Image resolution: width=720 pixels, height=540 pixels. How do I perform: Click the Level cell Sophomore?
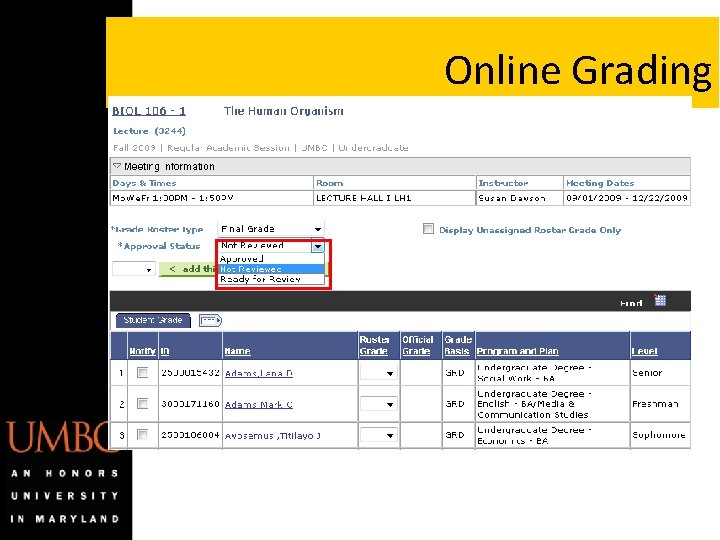[x=658, y=435]
